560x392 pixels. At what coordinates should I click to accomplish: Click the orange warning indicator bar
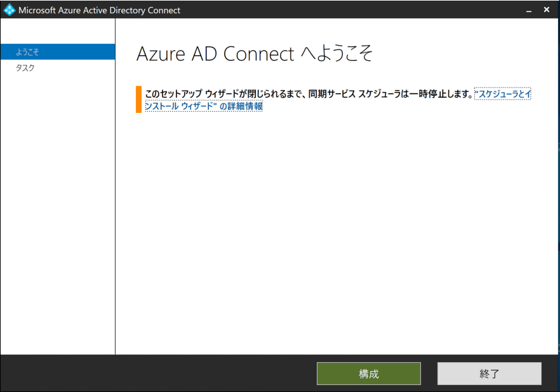click(x=138, y=100)
